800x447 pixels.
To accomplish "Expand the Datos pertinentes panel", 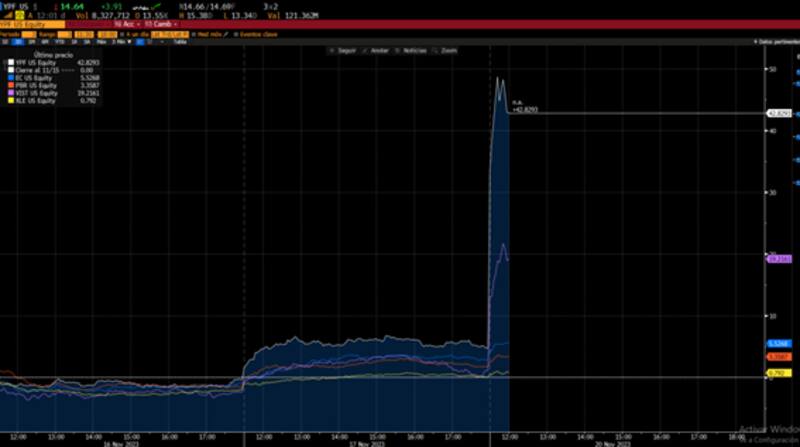I will (x=777, y=42).
